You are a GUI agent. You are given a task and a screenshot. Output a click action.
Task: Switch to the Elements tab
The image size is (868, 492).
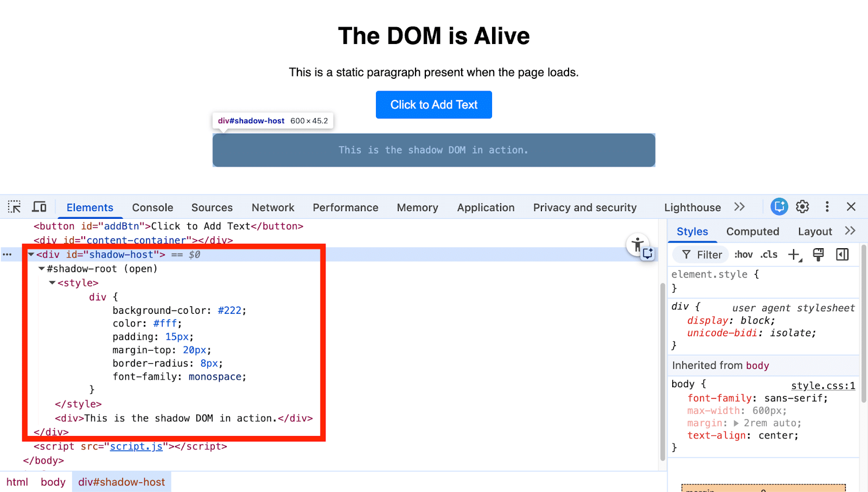(90, 207)
